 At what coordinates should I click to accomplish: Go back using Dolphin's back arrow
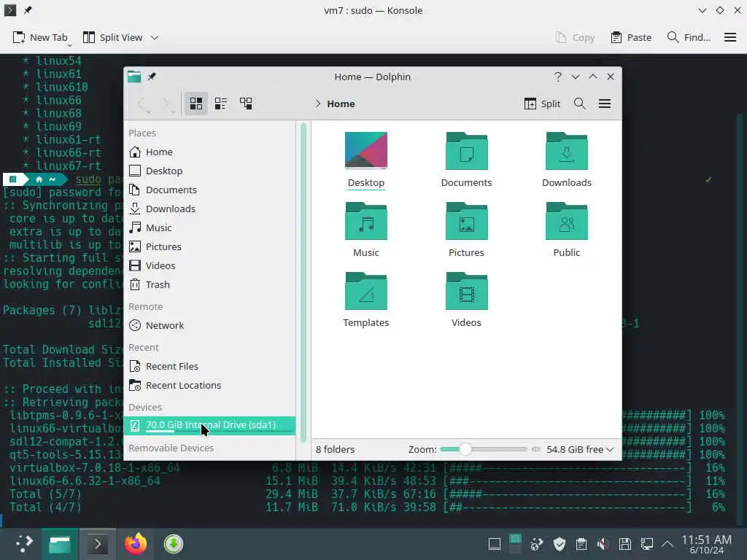coord(143,104)
